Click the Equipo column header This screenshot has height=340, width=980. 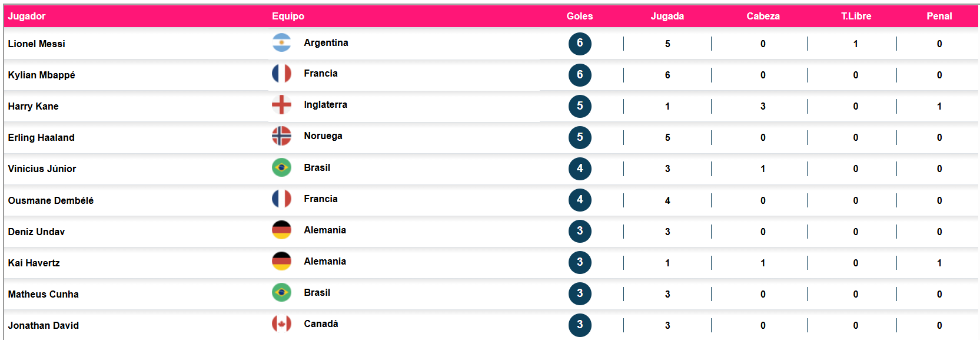coord(288,16)
